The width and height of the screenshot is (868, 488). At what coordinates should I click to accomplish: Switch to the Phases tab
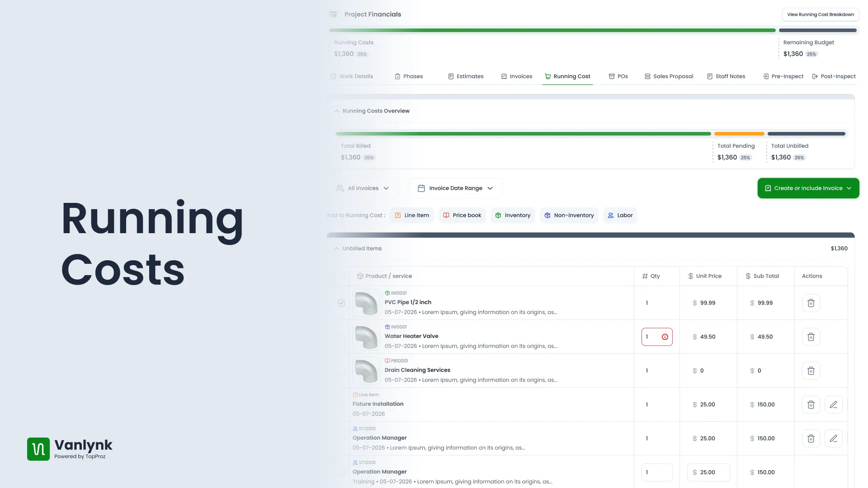coord(409,76)
